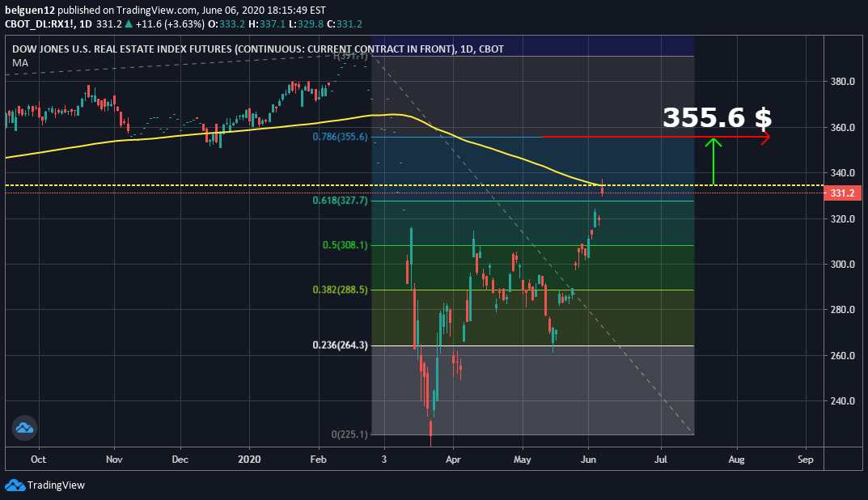868x500 pixels.
Task: Select the 0.236(264.3) Fibonacci level label
Action: tap(340, 345)
